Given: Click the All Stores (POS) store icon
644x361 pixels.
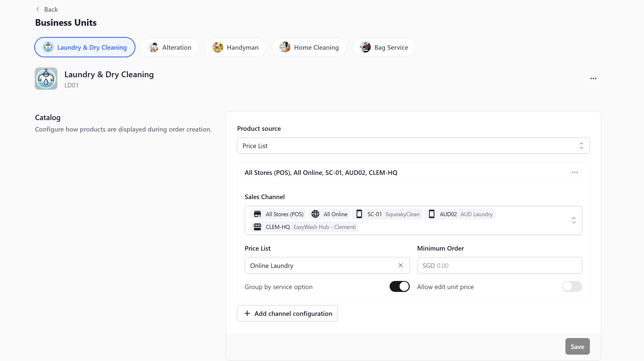Looking at the screenshot, I should pyautogui.click(x=257, y=214).
